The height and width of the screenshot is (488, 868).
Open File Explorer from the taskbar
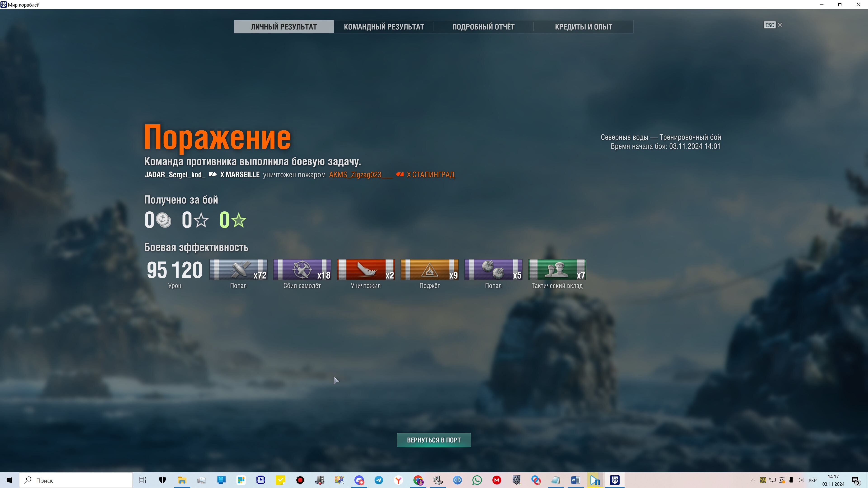coord(182,480)
